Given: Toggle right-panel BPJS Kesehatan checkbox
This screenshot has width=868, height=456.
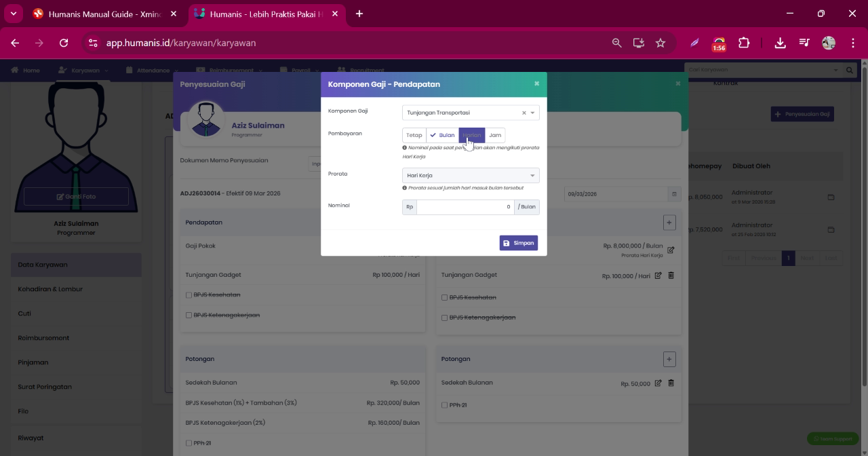Looking at the screenshot, I should tap(444, 298).
